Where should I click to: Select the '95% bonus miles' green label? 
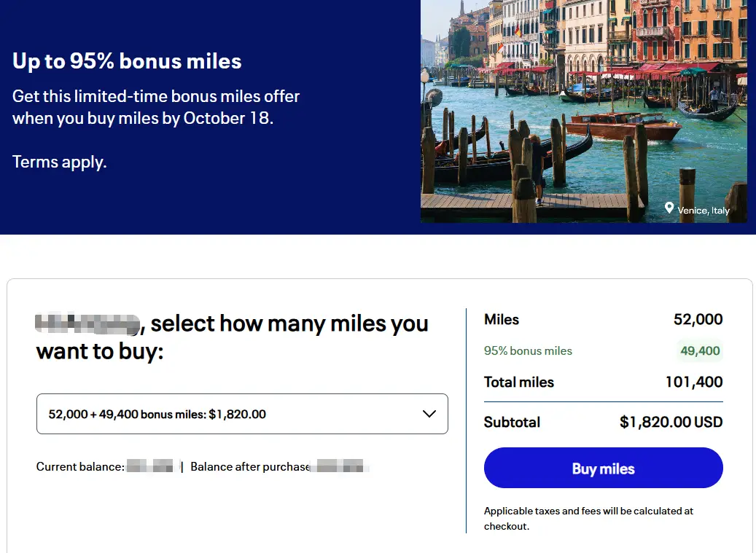[528, 350]
